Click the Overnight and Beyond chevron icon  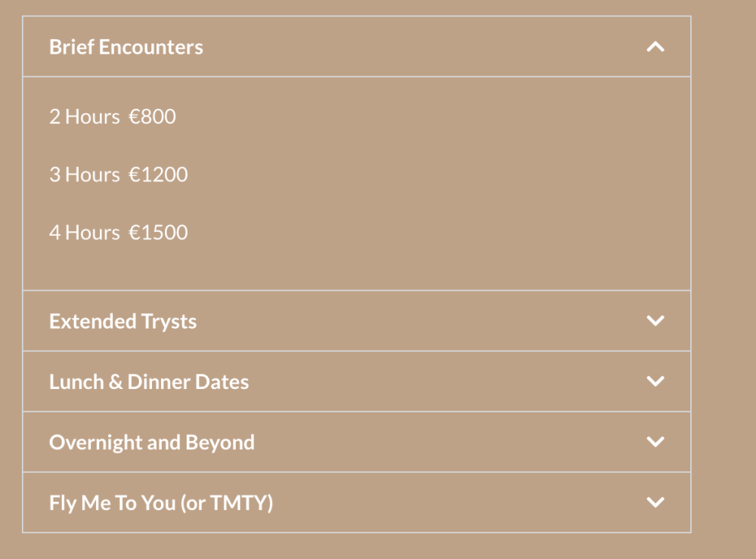point(655,442)
